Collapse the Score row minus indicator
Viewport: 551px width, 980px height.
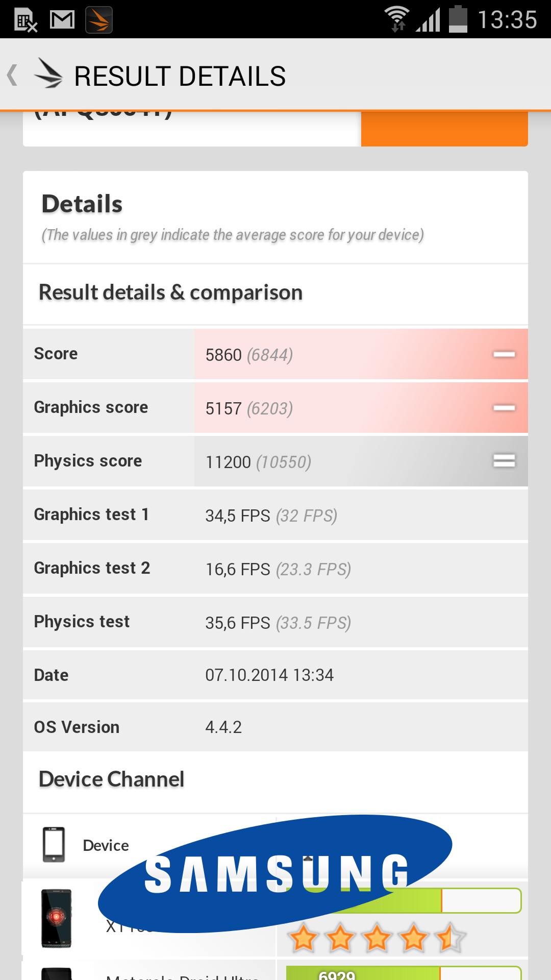point(504,354)
